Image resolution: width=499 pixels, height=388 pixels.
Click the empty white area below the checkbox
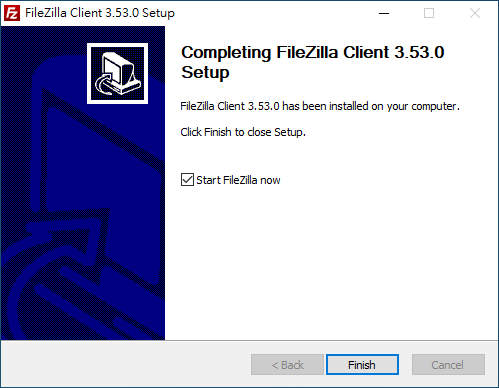332,263
